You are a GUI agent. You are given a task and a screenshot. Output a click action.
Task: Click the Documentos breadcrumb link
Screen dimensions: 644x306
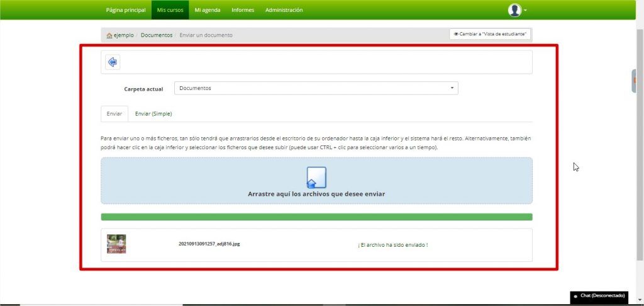[157, 35]
